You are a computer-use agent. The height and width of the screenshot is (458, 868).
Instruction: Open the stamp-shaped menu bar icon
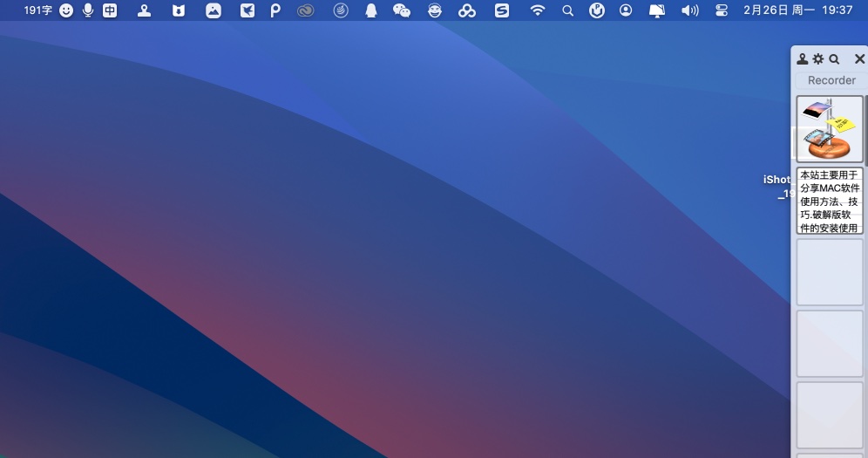144,10
